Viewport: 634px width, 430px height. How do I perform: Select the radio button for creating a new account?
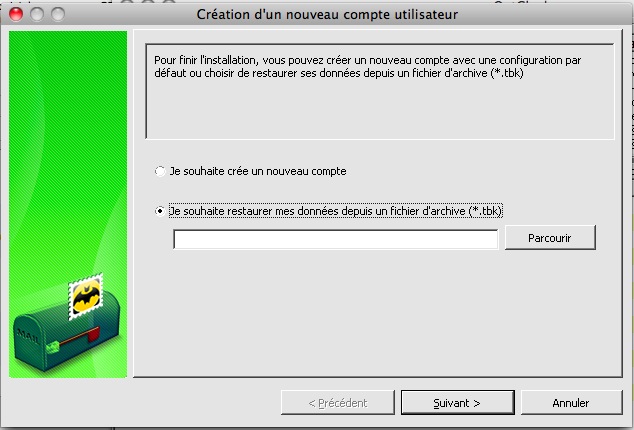pos(160,171)
